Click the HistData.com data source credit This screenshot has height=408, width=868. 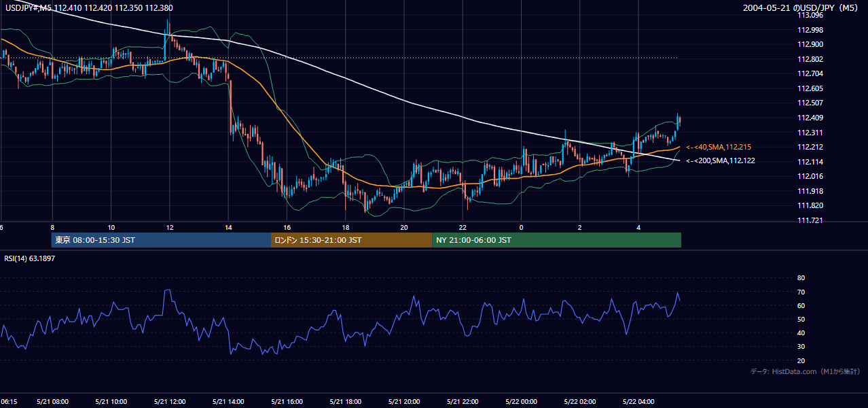point(806,372)
